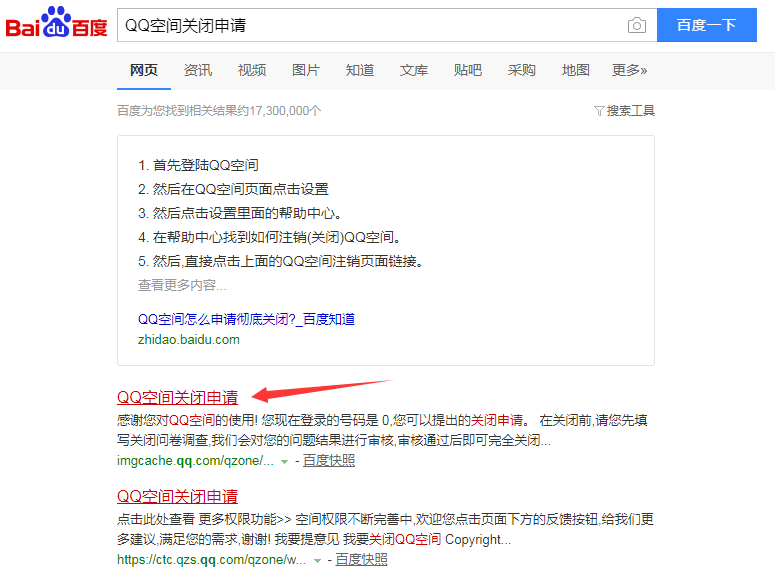The image size is (775, 575).
Task: Click imgcache.qq.com/qzone/... URL
Action: pyautogui.click(x=195, y=461)
